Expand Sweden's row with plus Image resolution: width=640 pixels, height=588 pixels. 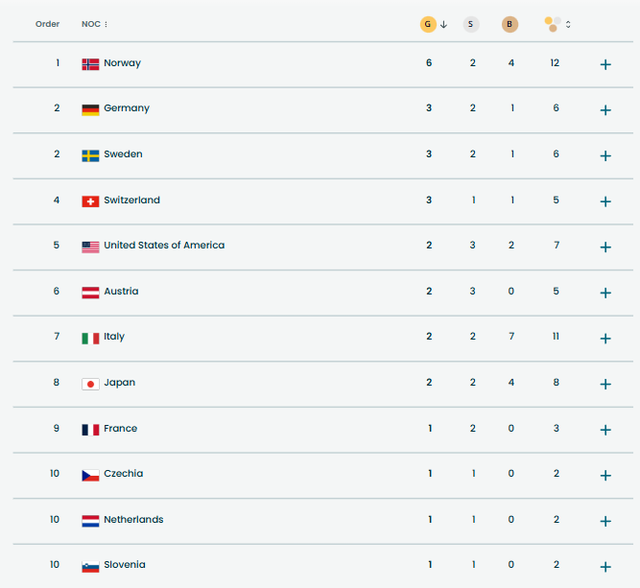605,156
